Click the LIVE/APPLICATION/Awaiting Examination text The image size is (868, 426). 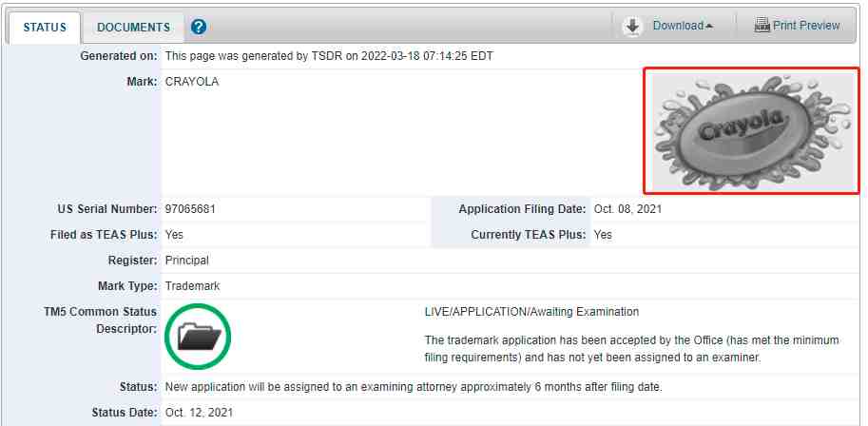[531, 312]
